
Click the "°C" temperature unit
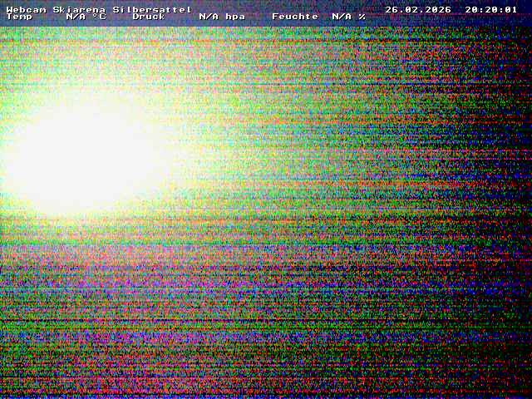click(99, 17)
